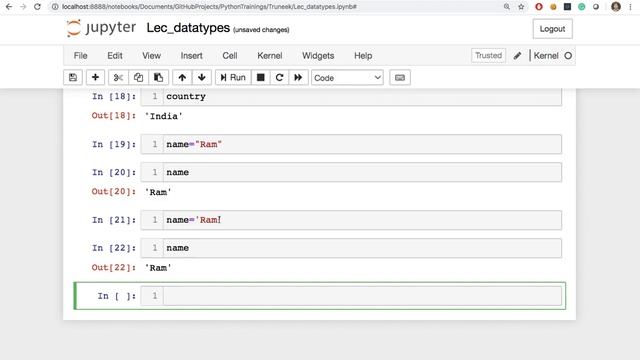Image resolution: width=640 pixels, height=360 pixels.
Task: Click the browser address bar URL
Action: click(x=209, y=7)
